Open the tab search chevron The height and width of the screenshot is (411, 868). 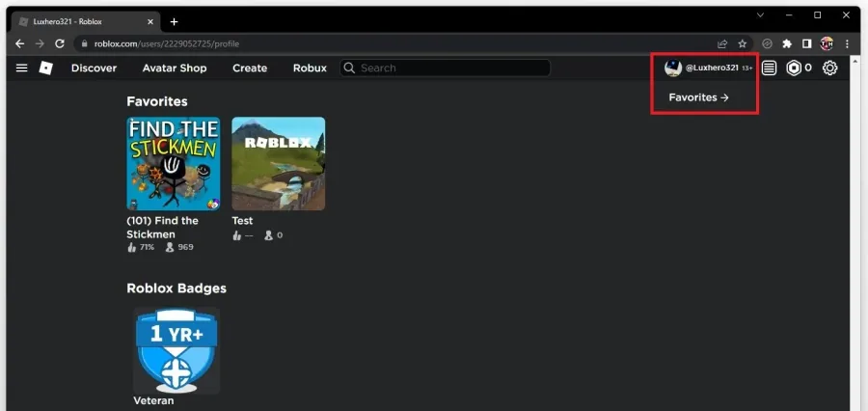coord(761,15)
